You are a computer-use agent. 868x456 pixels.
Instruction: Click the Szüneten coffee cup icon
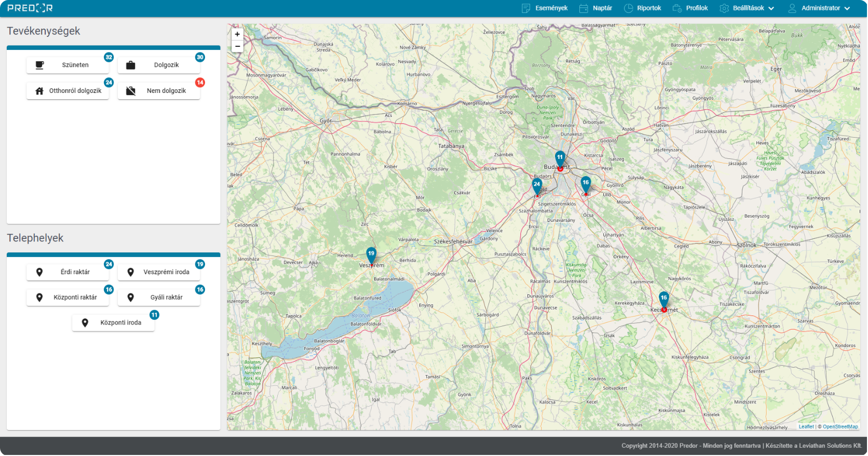click(39, 65)
